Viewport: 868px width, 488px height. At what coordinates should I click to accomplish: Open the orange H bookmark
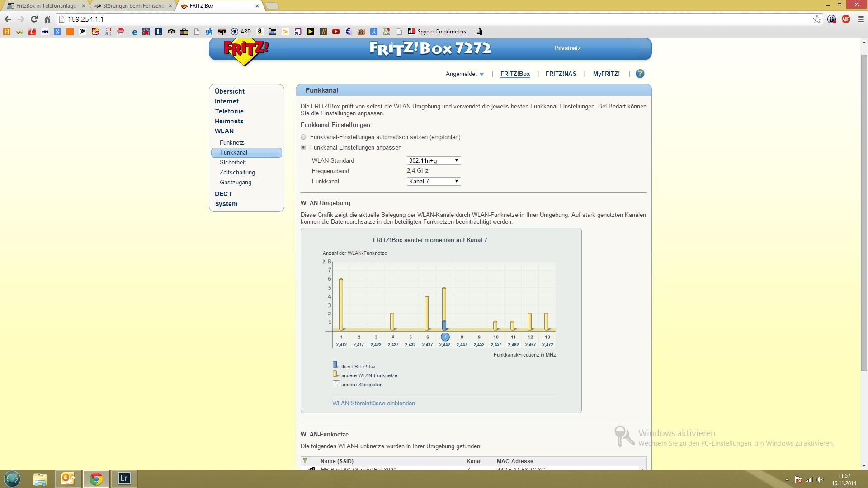pyautogui.click(x=7, y=32)
